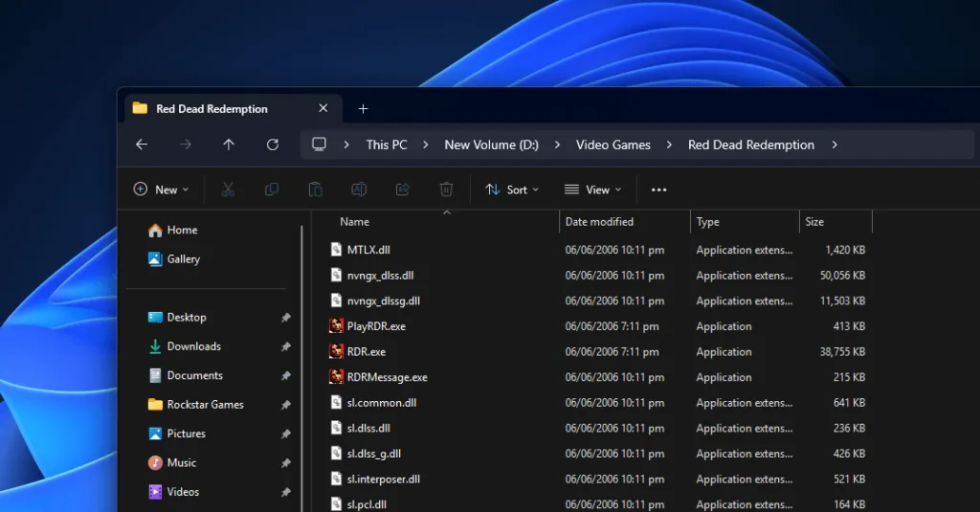
Task: Open the Sort dropdown menu
Action: [x=512, y=189]
